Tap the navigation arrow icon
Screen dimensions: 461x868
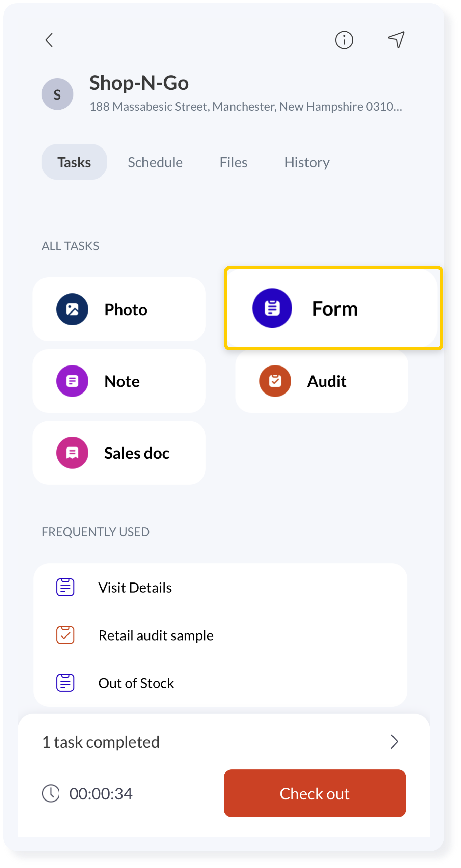pyautogui.click(x=397, y=40)
